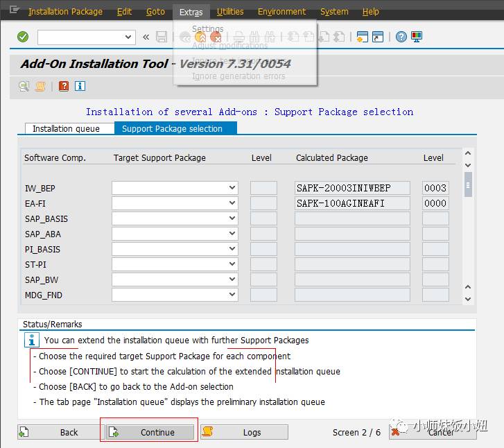Image resolution: width=504 pixels, height=448 pixels.
Task: Open Target Support Package dropdown for IW_BEP
Action: click(x=232, y=187)
